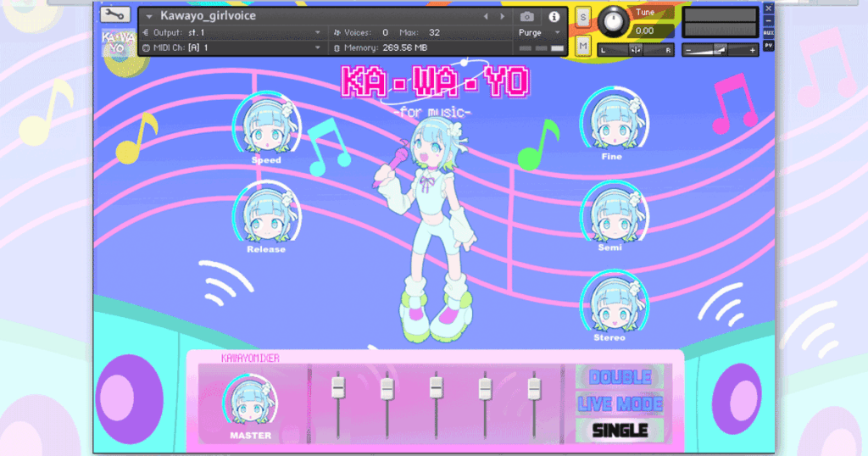Image resolution: width=868 pixels, height=456 pixels.
Task: Mute the instrument with M button
Action: click(582, 47)
